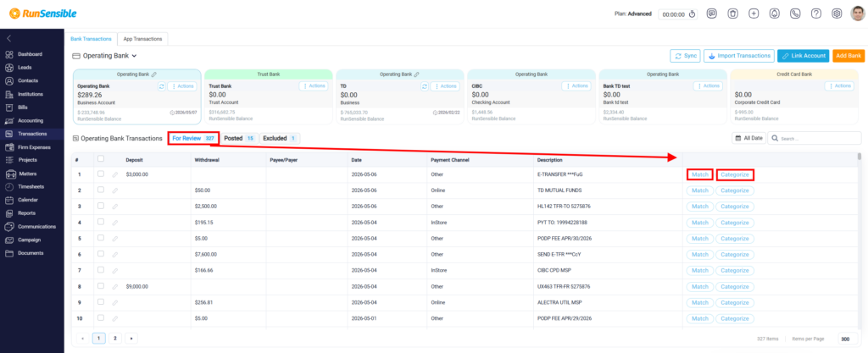Select Transactions in the sidebar
The width and height of the screenshot is (868, 353).
31,134
